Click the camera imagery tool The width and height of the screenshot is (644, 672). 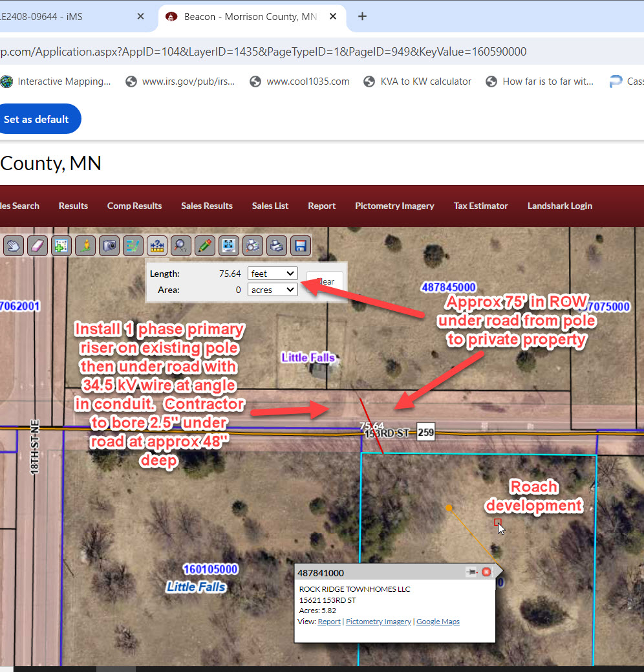(x=109, y=246)
